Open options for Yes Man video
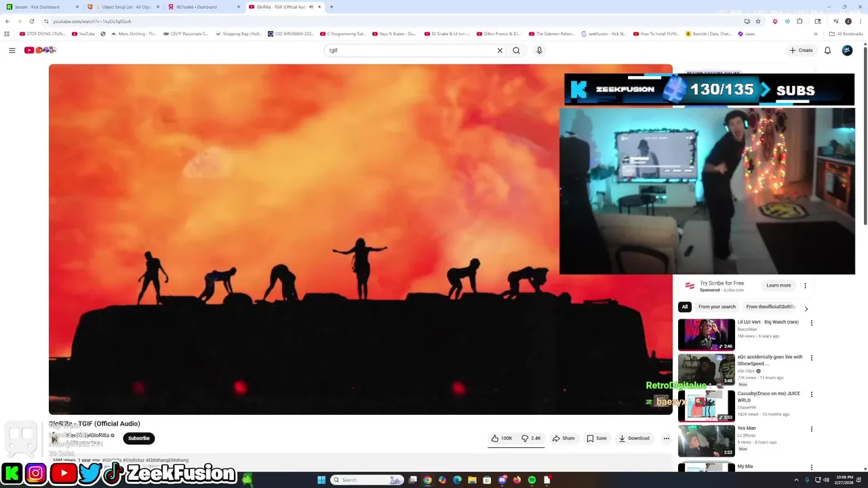Image resolution: width=868 pixels, height=488 pixels. [811, 429]
